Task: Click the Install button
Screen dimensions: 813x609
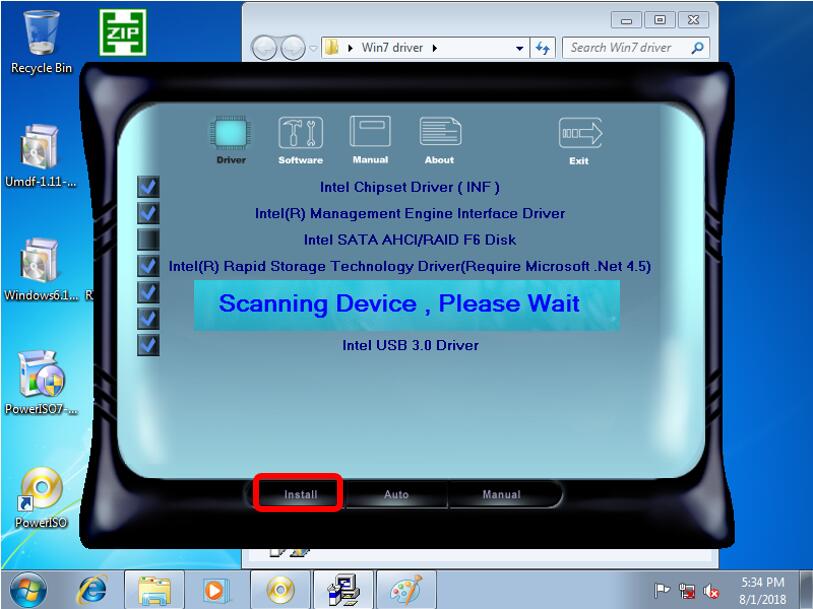Action: tap(300, 494)
